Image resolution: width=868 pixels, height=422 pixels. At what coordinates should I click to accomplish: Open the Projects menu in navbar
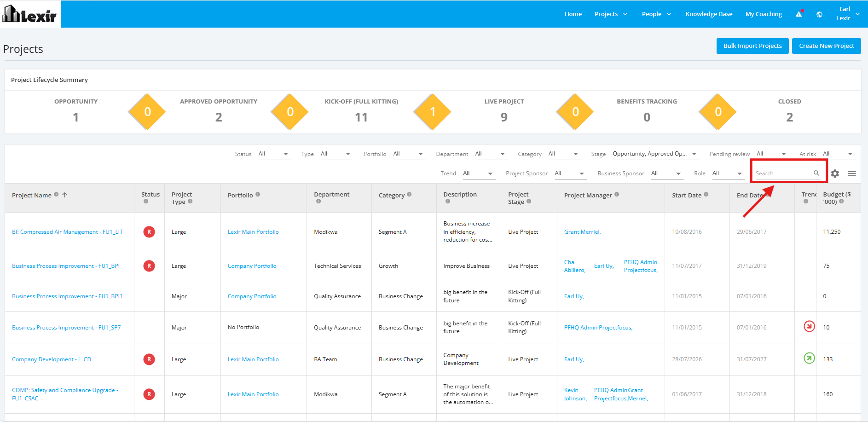pyautogui.click(x=611, y=14)
